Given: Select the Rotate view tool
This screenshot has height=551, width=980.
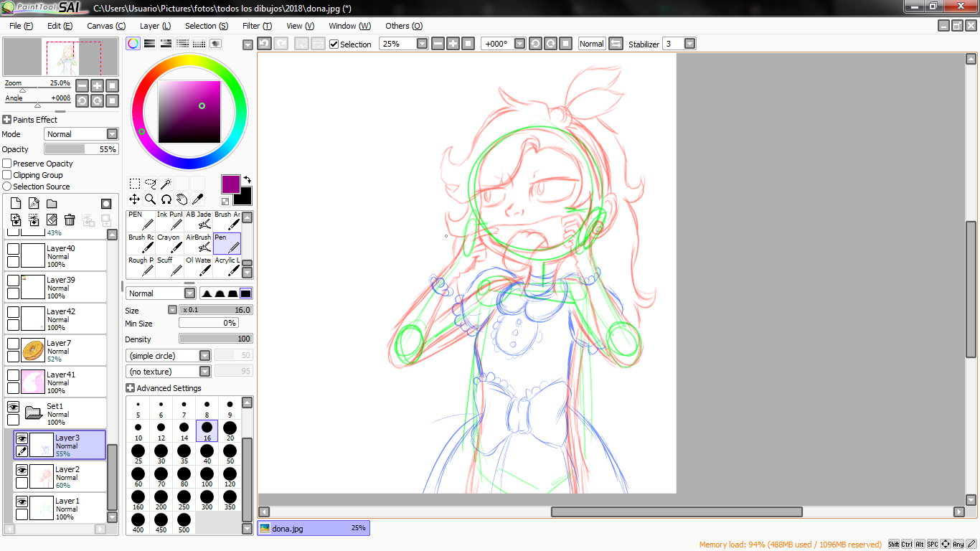Looking at the screenshot, I should pyautogui.click(x=166, y=199).
